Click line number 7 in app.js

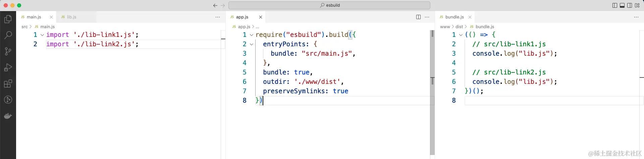tap(245, 91)
